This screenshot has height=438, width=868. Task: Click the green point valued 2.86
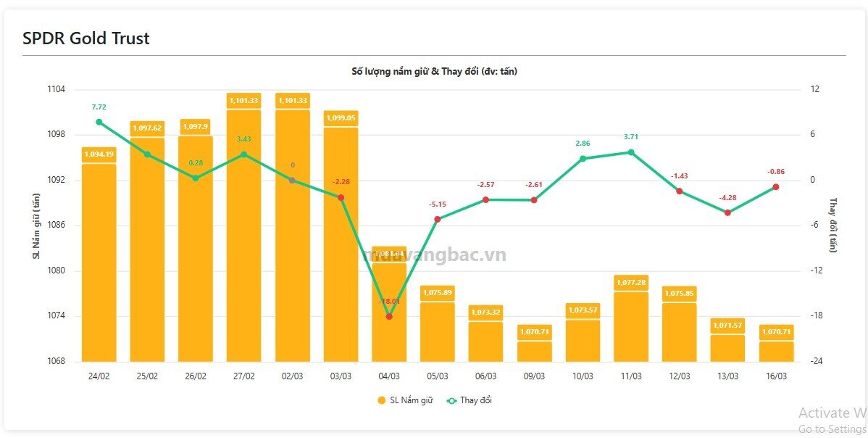tap(583, 158)
